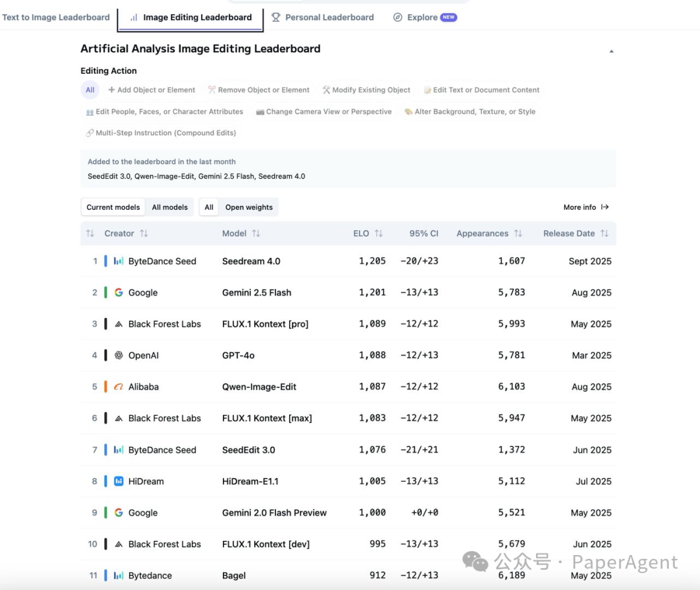The height and width of the screenshot is (590, 700).
Task: Open the Text to Image Leaderboard tab
Action: pos(56,17)
